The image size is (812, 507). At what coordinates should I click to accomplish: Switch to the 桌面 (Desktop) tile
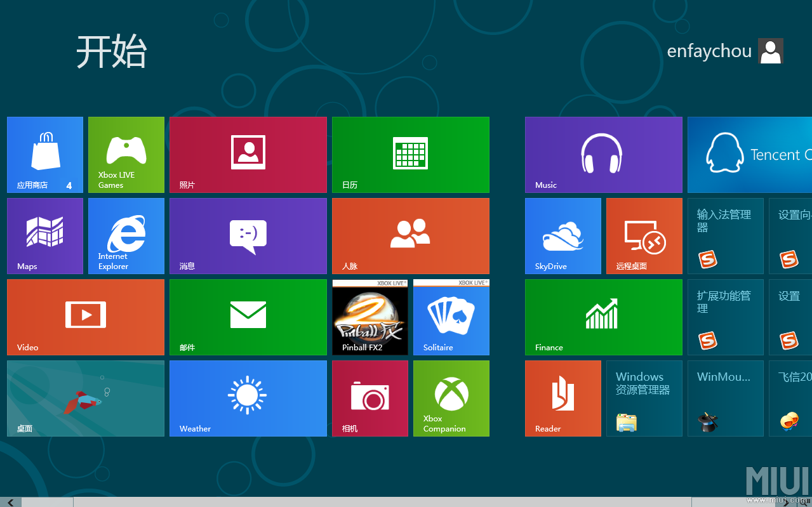coord(85,398)
